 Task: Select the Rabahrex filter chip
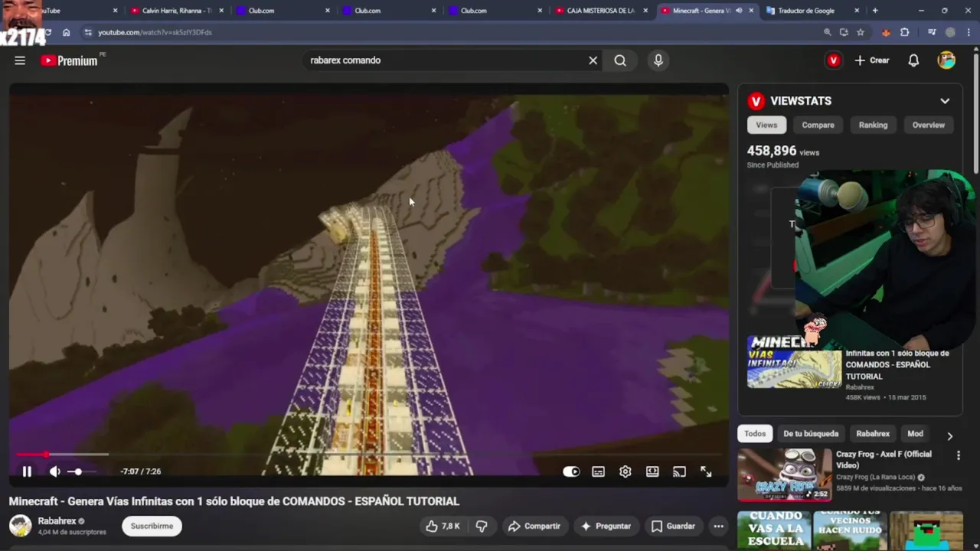point(873,434)
